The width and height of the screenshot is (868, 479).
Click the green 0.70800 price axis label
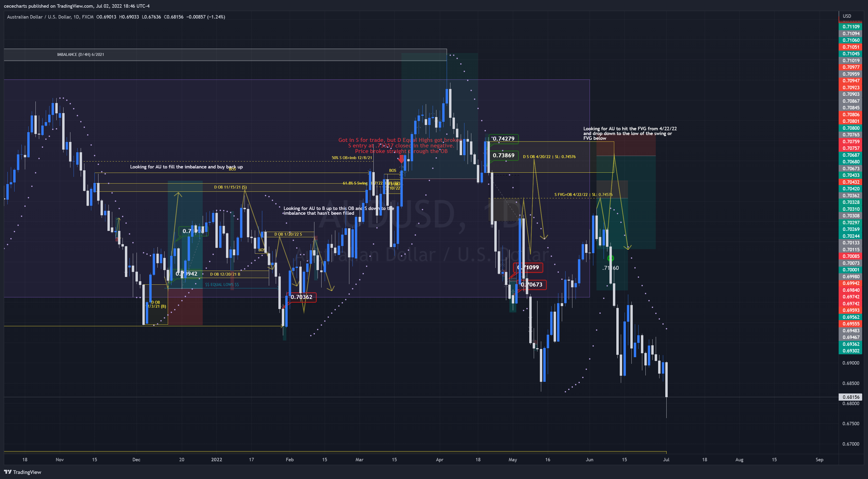pos(851,128)
